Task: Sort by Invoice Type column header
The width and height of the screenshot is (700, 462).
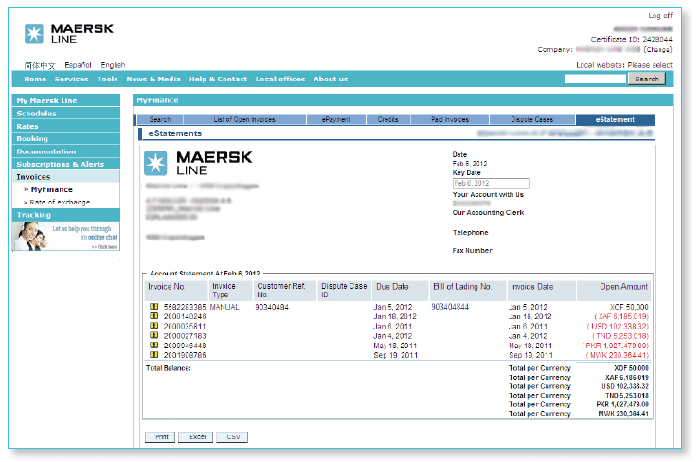Action: tap(231, 291)
